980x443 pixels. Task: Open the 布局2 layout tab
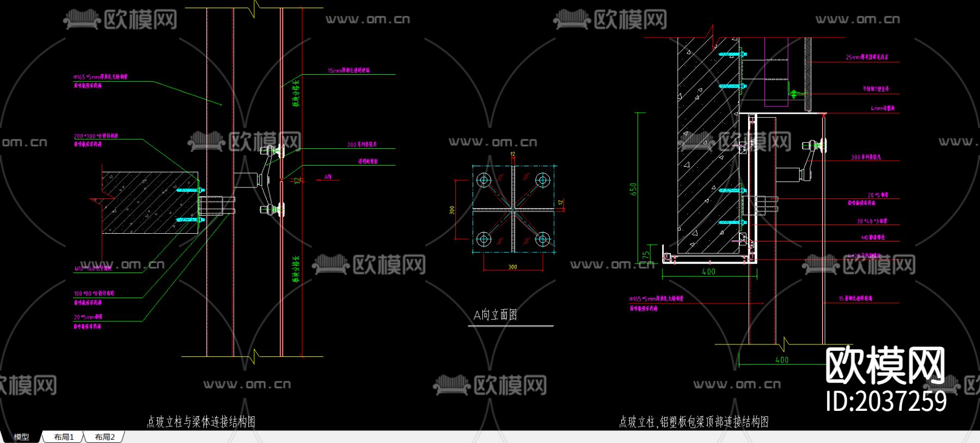pos(105,437)
